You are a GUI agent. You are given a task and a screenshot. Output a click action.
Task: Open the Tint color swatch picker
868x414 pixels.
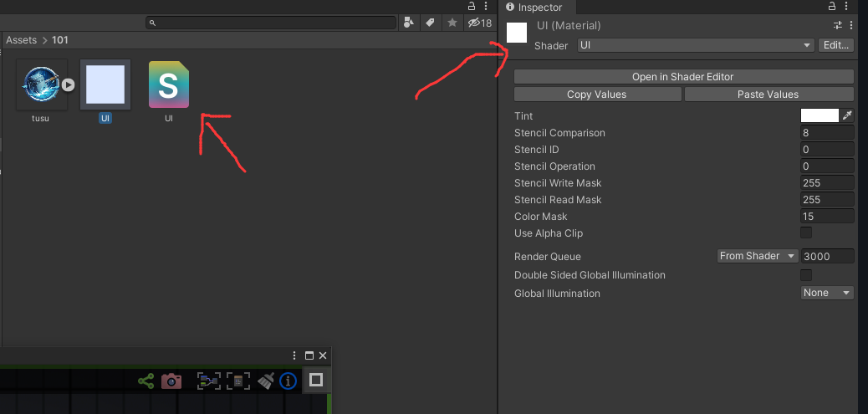[x=819, y=115]
